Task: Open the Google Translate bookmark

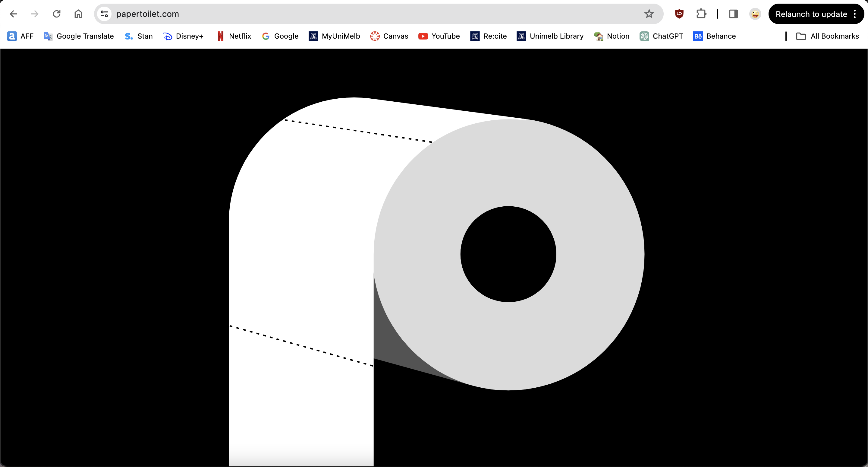Action: click(78, 36)
